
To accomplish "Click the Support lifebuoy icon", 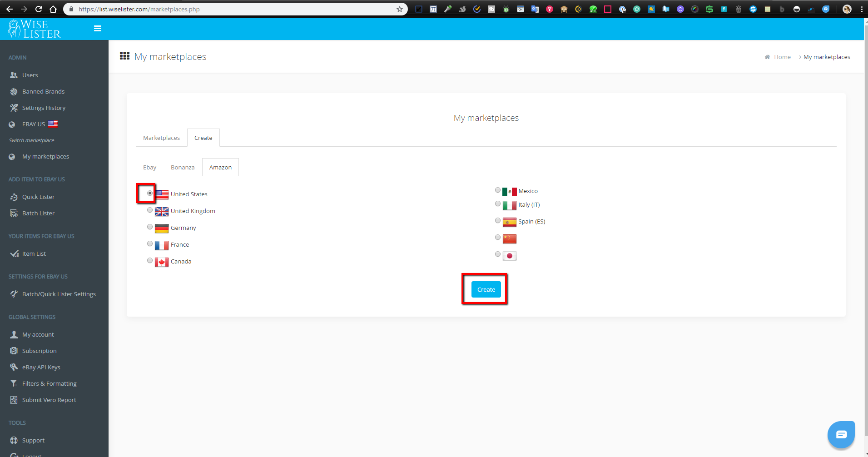I will tap(14, 440).
